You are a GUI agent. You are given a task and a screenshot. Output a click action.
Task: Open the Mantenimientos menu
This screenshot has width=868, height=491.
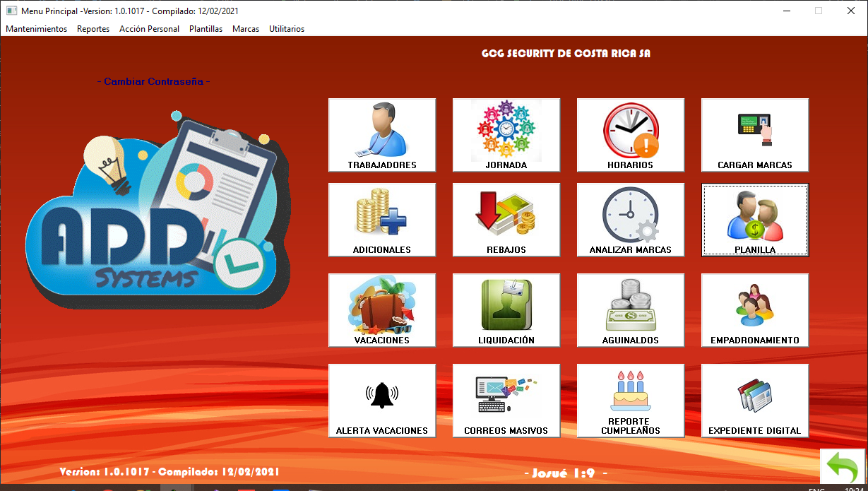point(37,29)
